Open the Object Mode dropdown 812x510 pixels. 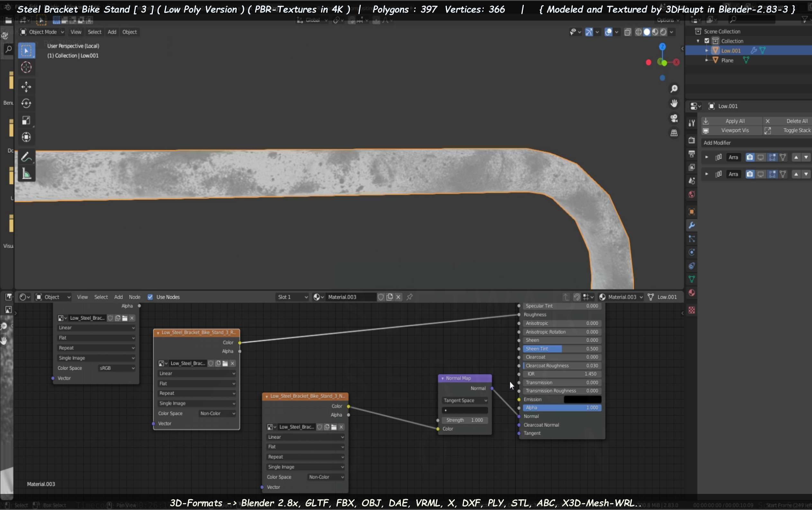pyautogui.click(x=42, y=32)
